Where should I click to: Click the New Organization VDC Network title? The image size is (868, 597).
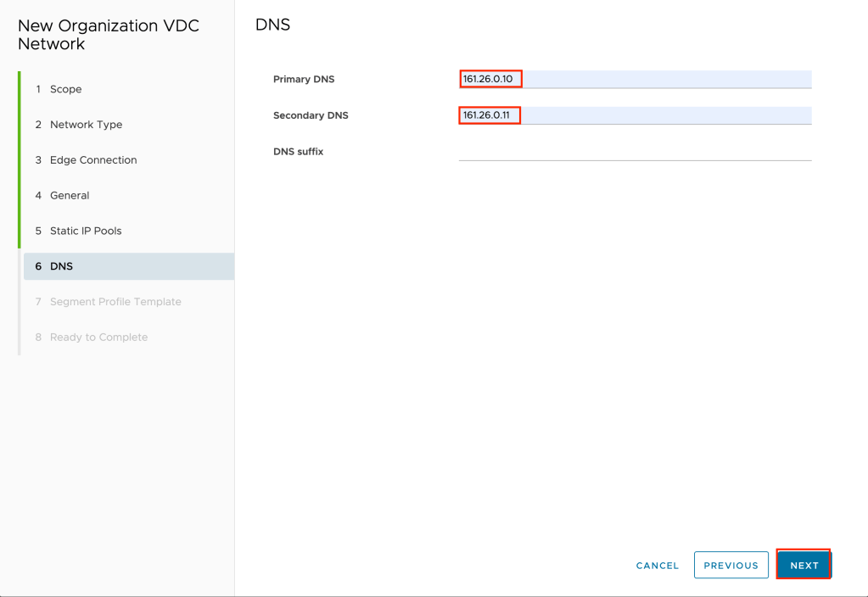click(x=108, y=35)
